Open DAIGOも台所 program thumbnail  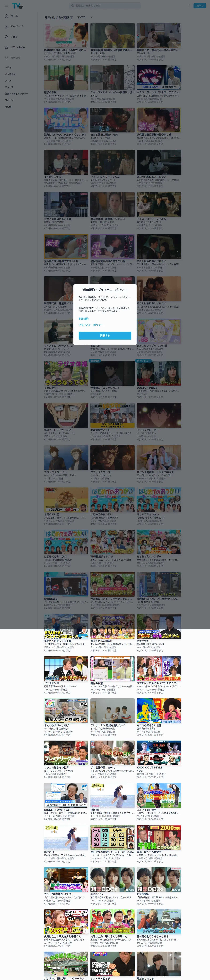(x=66, y=35)
